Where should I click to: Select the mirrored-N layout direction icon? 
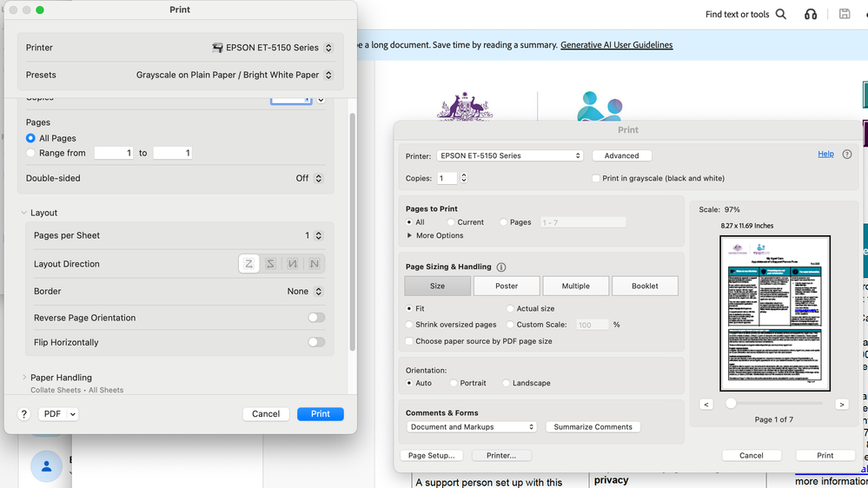(292, 264)
